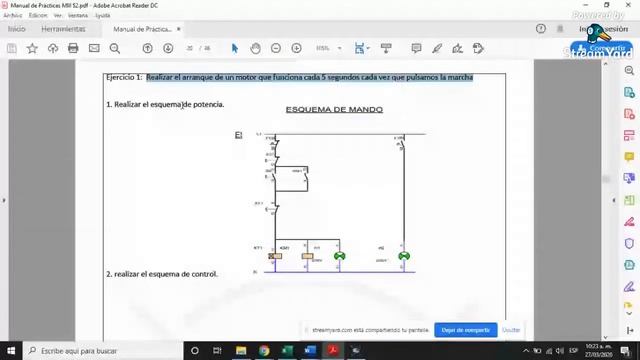Click the Ocultar link in sharing bar

511,330
